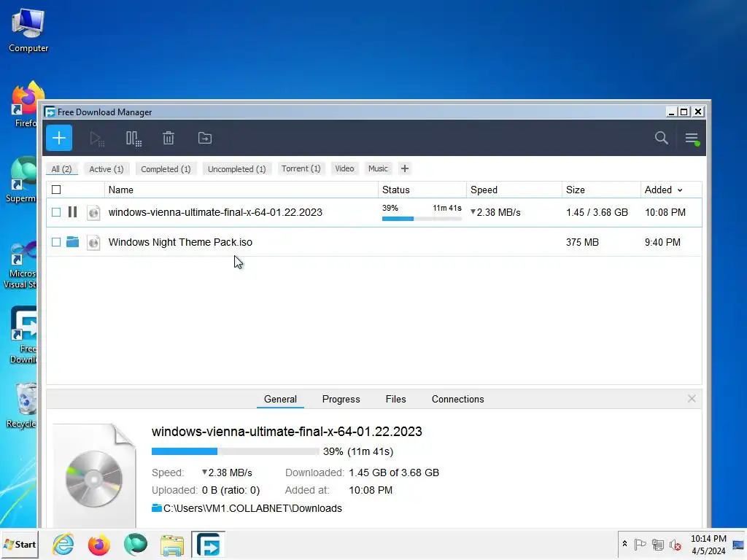Click the Downloaded 1.45 GB of 3.68 GB value
This screenshot has width=747, height=560.
click(394, 472)
